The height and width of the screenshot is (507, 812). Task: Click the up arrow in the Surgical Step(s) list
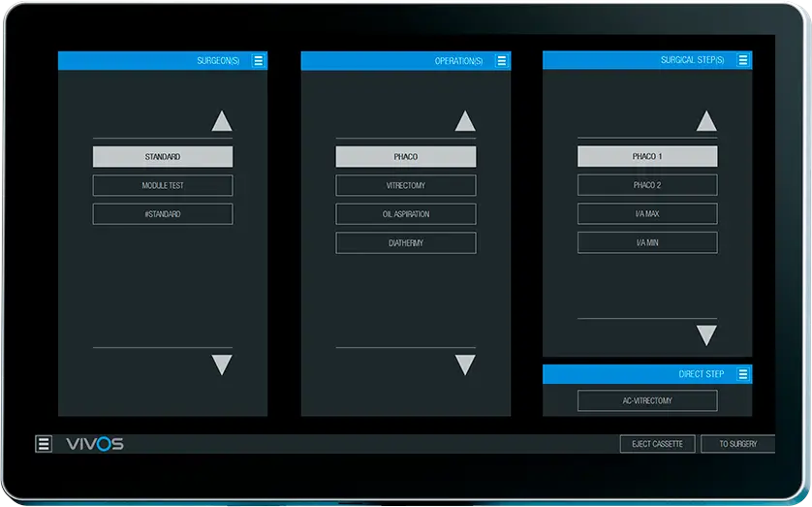click(x=706, y=120)
